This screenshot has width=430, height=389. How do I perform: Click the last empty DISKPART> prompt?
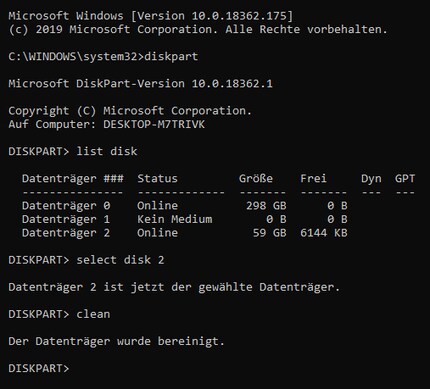click(x=39, y=368)
